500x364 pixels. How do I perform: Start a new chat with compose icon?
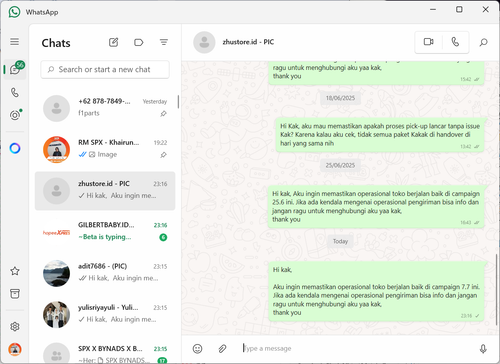[x=113, y=42]
